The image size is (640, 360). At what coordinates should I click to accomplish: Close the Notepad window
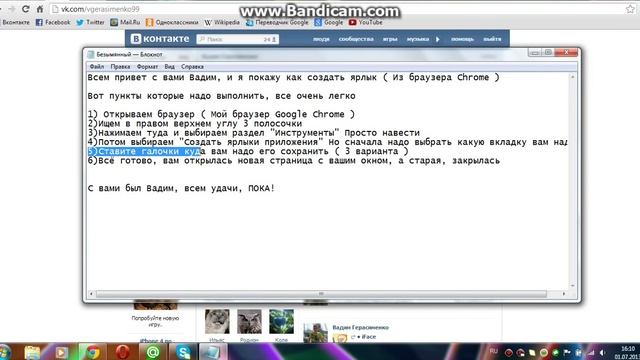[566, 53]
